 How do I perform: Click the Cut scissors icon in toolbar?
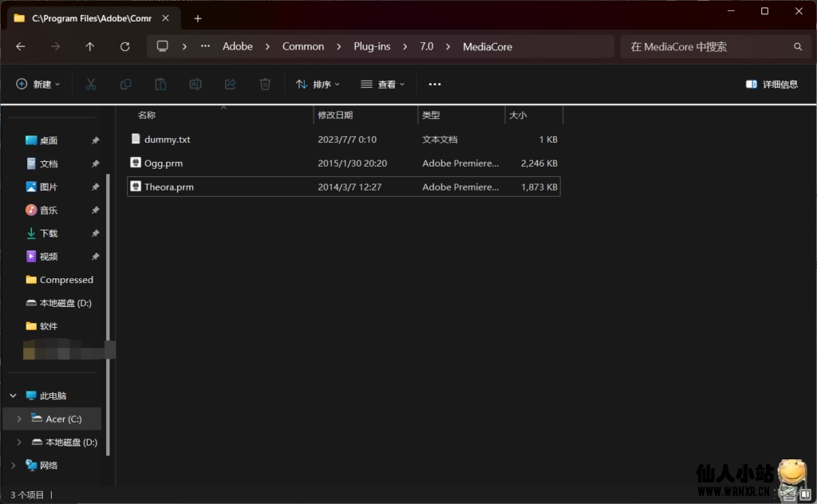tap(91, 84)
